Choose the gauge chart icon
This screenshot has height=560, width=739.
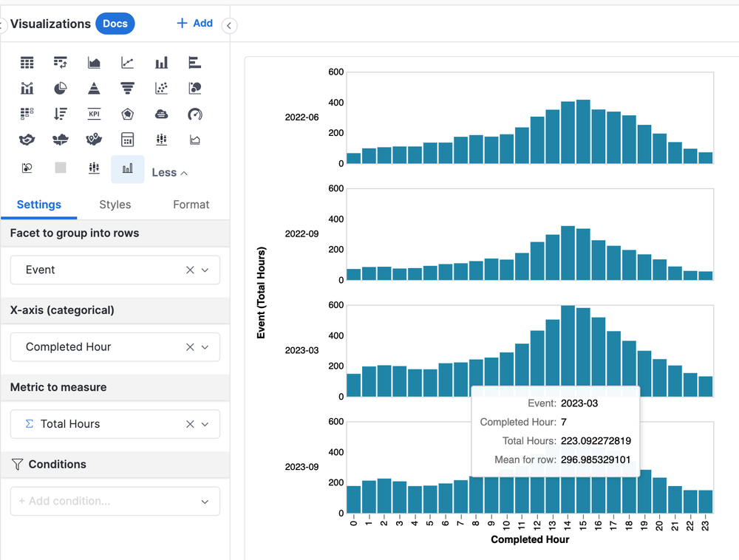click(194, 114)
